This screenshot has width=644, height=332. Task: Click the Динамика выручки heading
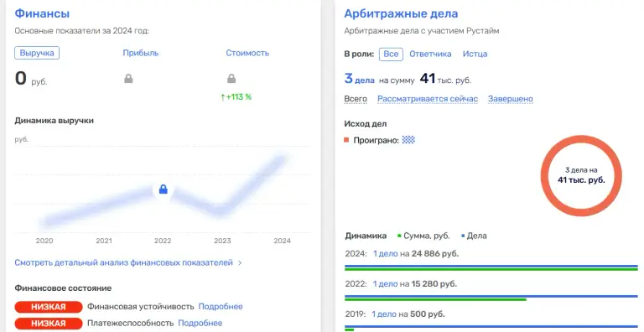click(55, 121)
